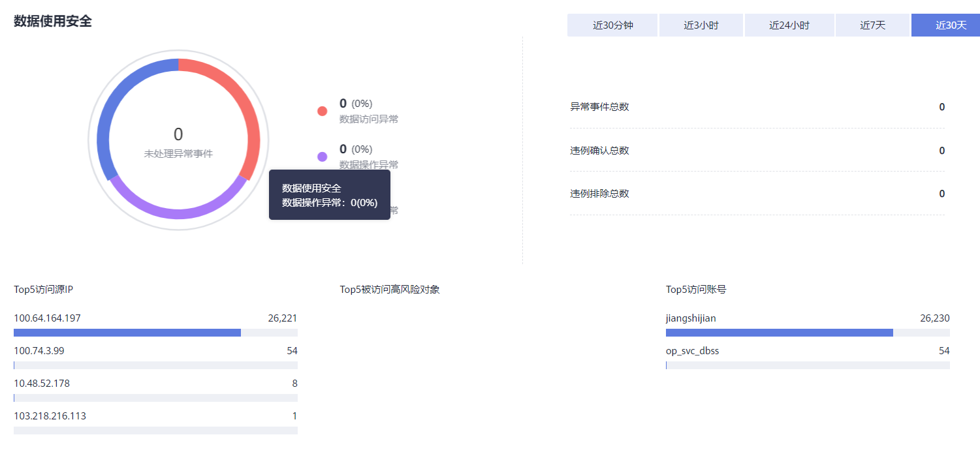Click the highlighted 近30天 filter
980x454 pixels.
tap(945, 25)
